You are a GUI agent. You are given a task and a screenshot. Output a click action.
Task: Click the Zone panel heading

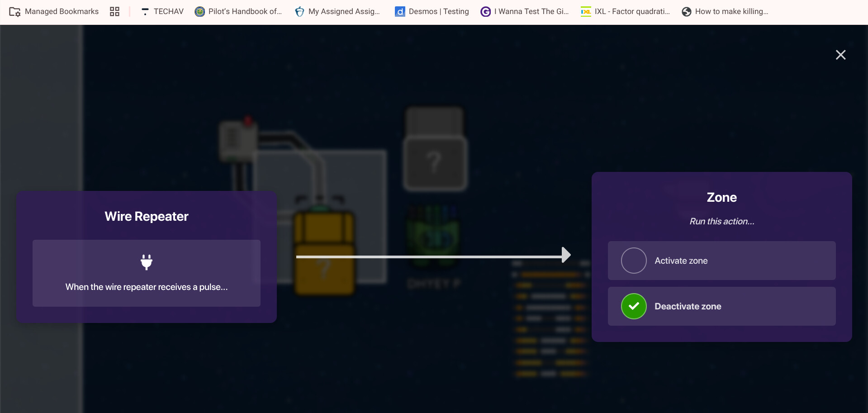tap(721, 197)
